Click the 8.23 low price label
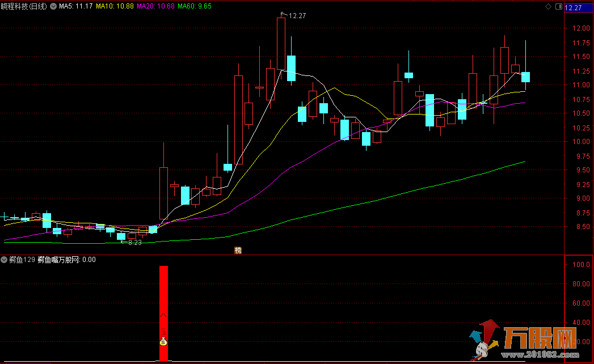The height and width of the screenshot is (364, 594). [135, 243]
